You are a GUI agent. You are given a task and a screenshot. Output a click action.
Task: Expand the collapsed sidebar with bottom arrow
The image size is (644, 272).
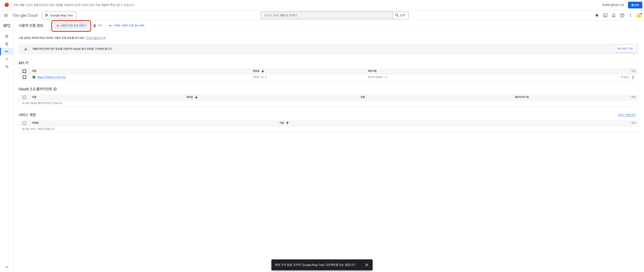(7, 267)
